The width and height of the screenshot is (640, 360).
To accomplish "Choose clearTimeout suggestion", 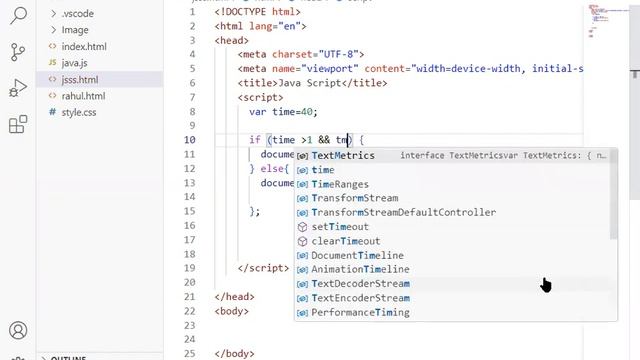I will click(x=453, y=241).
